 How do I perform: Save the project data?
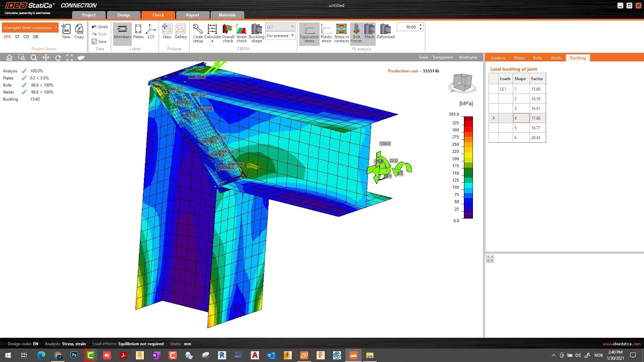pyautogui.click(x=99, y=42)
